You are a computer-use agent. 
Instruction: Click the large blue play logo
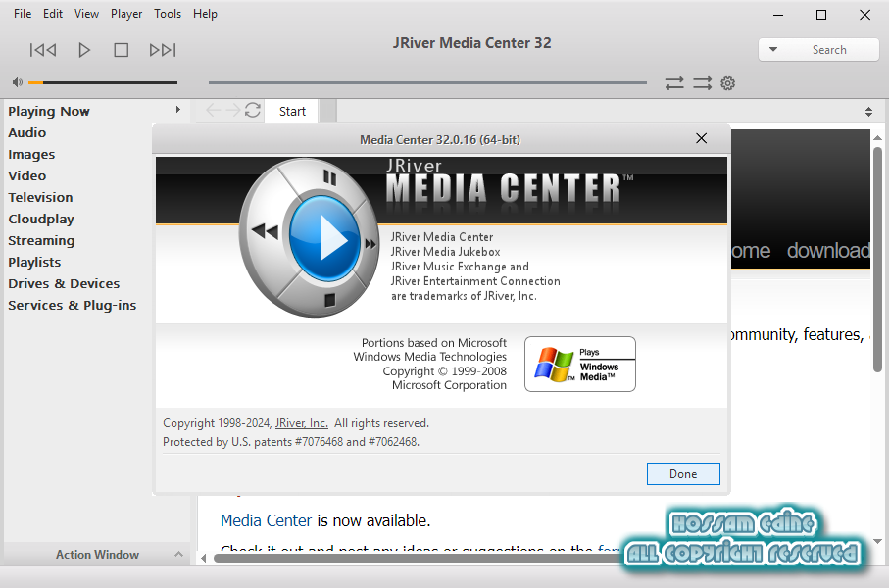point(324,238)
